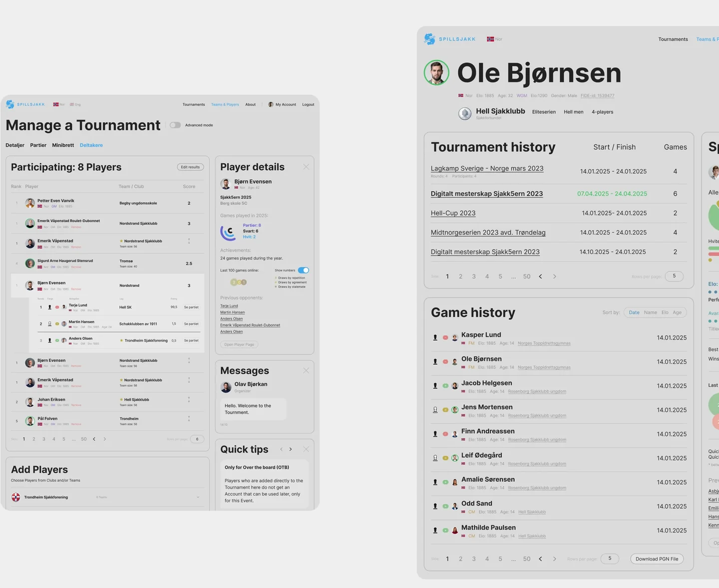The height and width of the screenshot is (588, 719).
Task: Click Se partiet for Martin Hansen game
Action: tap(191, 324)
